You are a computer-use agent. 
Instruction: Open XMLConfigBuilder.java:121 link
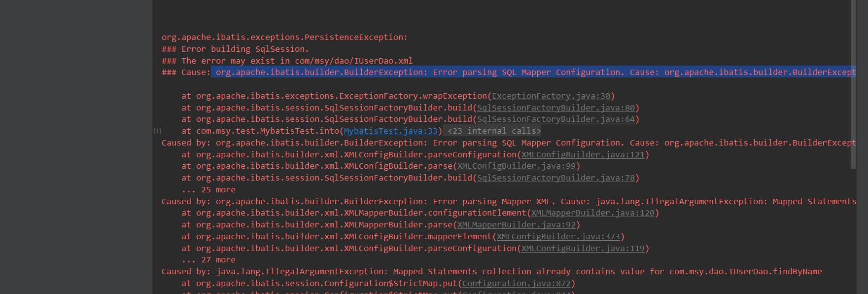(583, 154)
